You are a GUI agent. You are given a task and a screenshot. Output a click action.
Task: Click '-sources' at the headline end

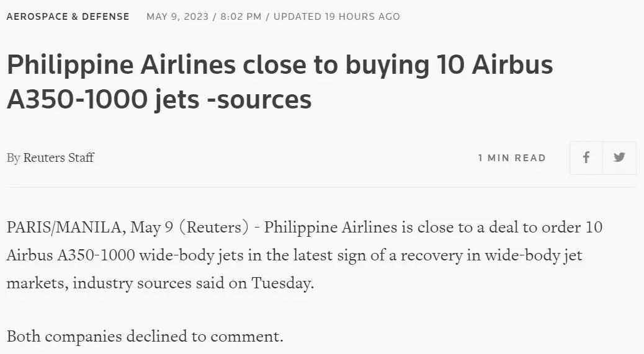(259, 99)
